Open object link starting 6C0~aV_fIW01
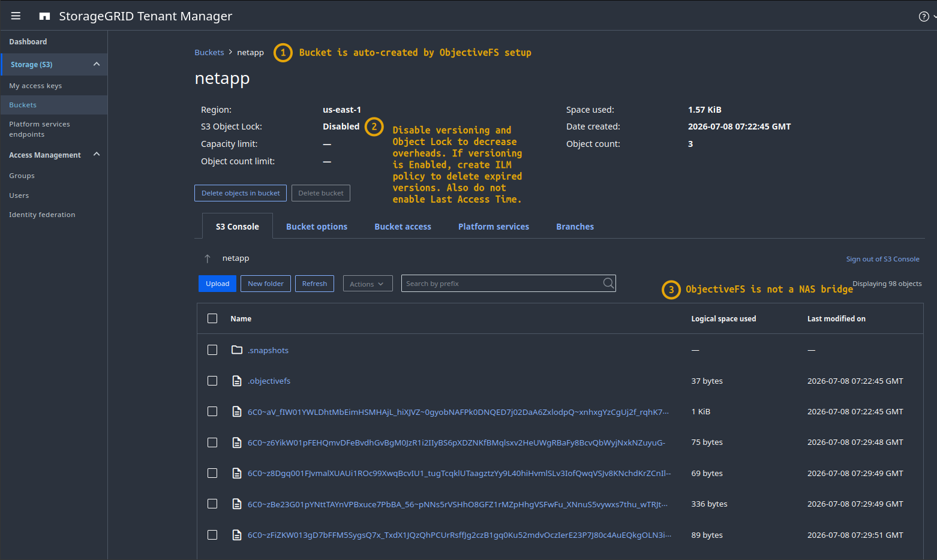Viewport: 937px width, 560px height. tap(458, 412)
